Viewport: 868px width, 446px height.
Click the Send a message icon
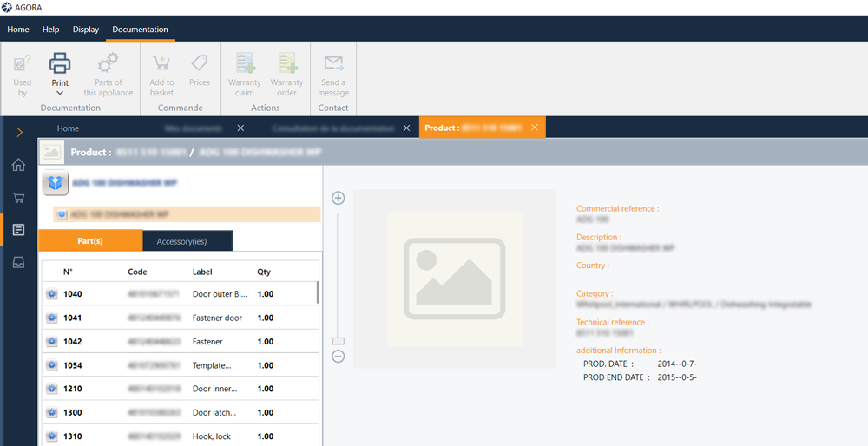(x=333, y=63)
